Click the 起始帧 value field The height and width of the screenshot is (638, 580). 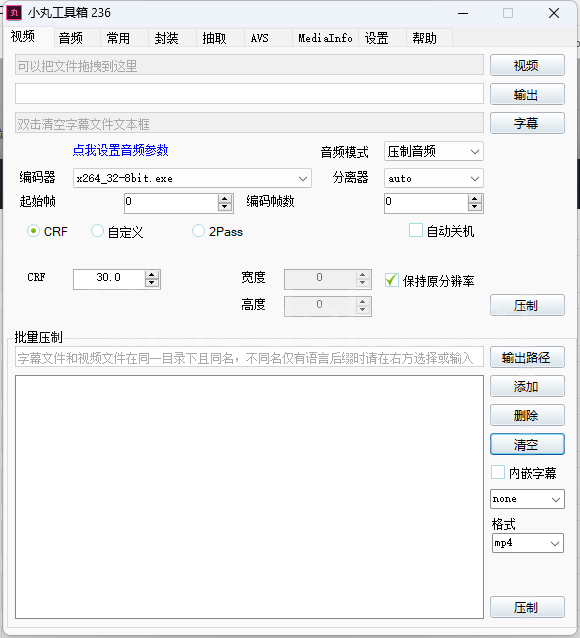click(171, 202)
